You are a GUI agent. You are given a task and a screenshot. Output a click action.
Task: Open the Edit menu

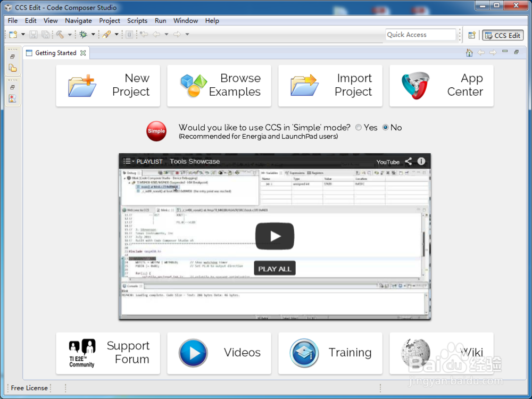click(30, 21)
